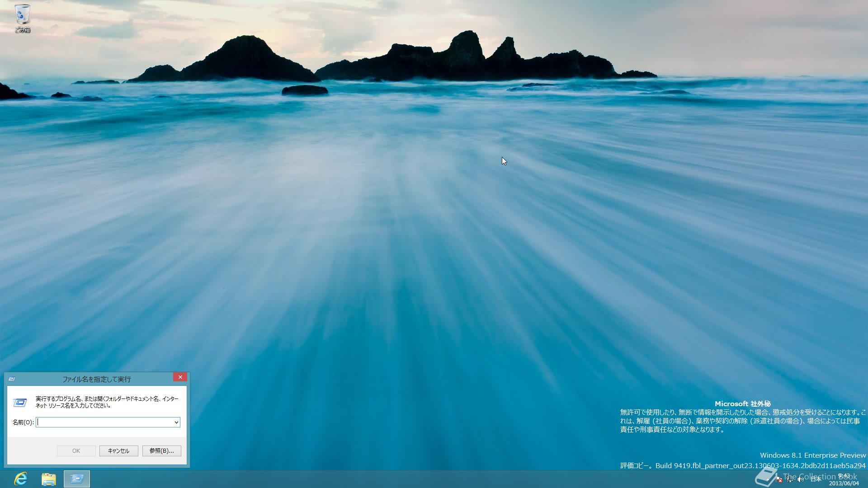Open File Explorer from the taskbar

point(49,479)
